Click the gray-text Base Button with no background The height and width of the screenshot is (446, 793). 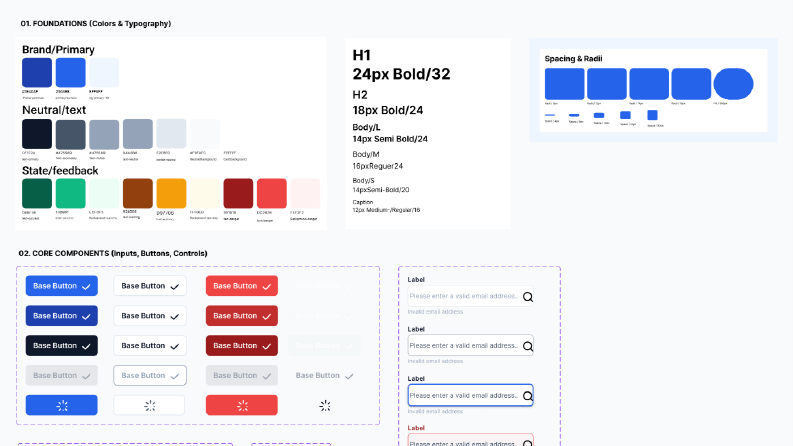(x=324, y=375)
